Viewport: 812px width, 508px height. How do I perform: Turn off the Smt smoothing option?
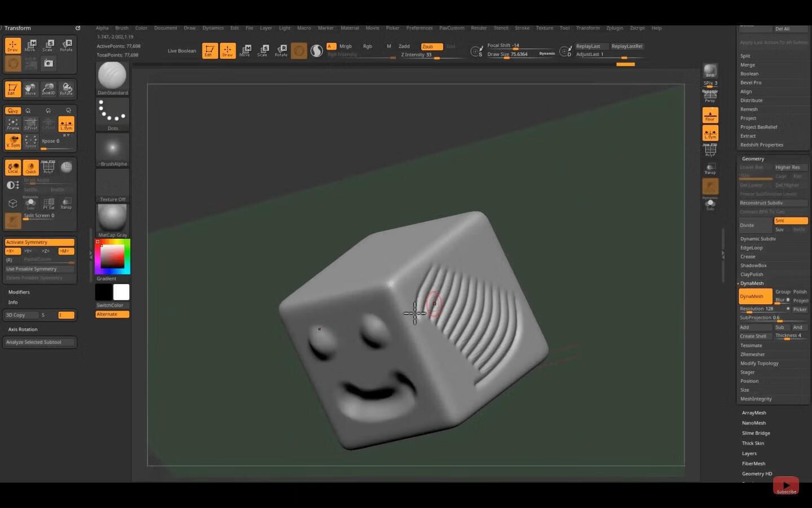pos(791,221)
